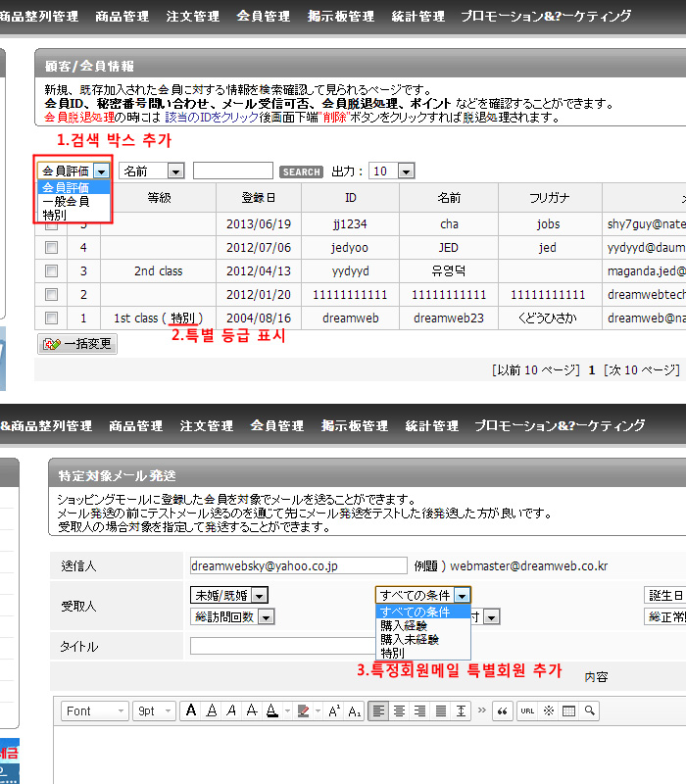Click the SEARCH button

[x=302, y=171]
